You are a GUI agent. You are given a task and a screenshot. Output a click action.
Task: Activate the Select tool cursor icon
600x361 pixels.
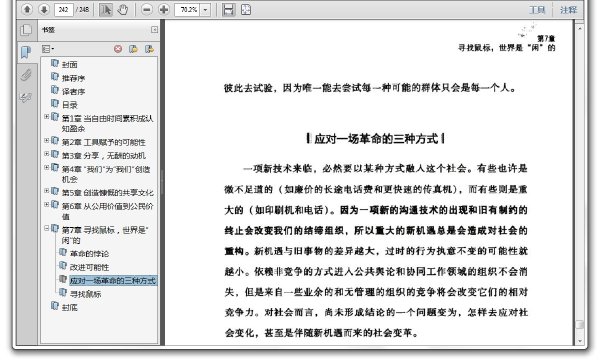click(106, 10)
